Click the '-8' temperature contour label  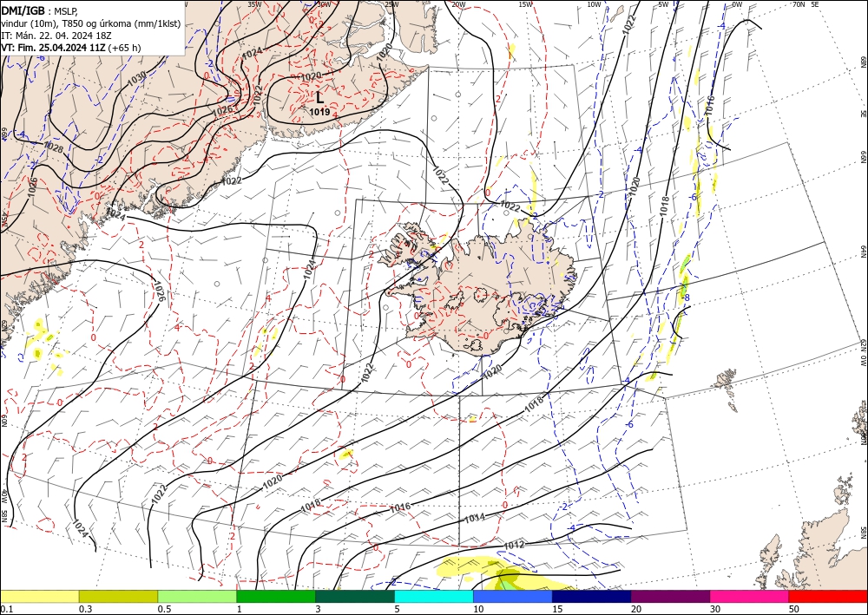pos(687,298)
